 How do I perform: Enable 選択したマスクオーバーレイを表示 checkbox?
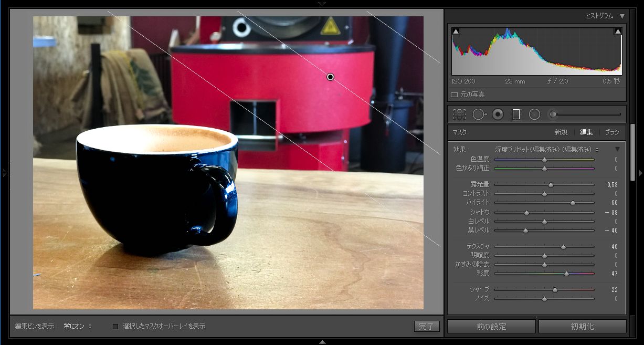click(x=115, y=326)
